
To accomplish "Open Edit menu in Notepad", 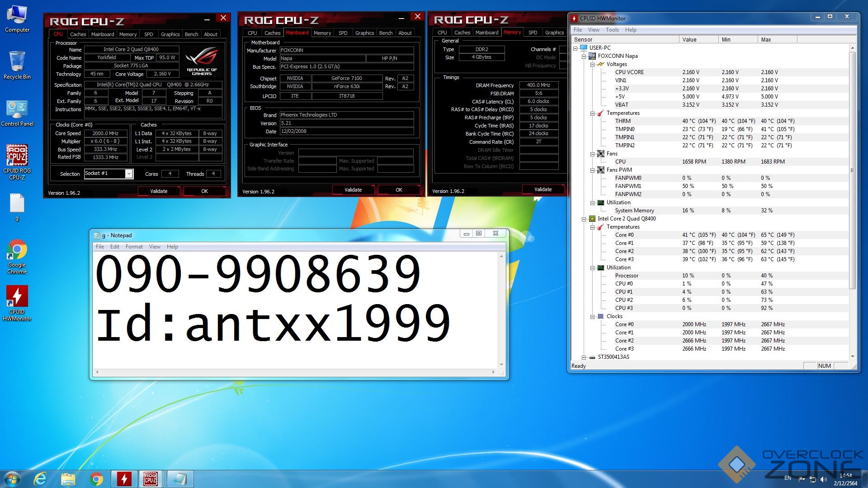I will [115, 247].
